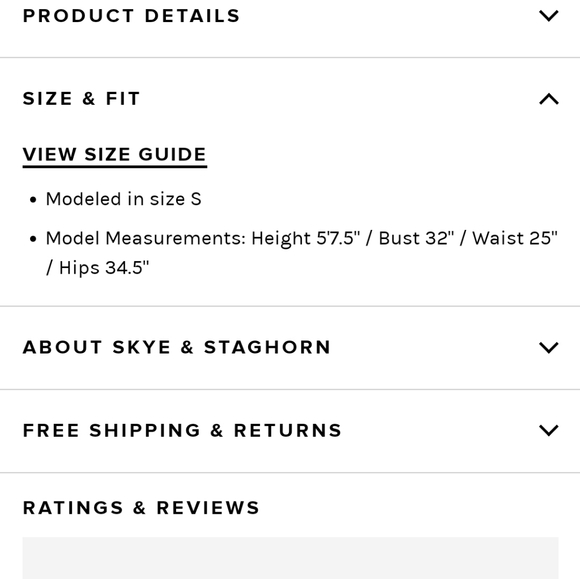Click the gray reviews panel below Ratings
Viewport: 580px width, 579px height.
click(290, 558)
